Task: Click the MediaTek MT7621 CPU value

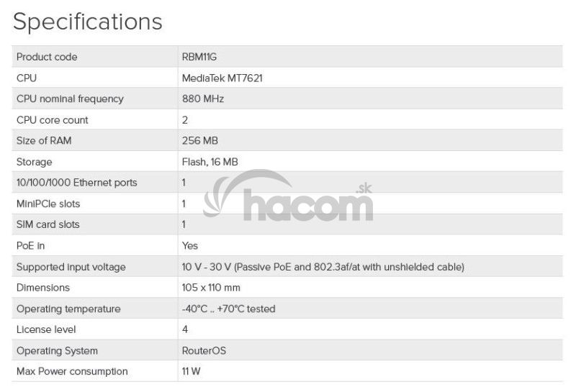Action: click(222, 78)
